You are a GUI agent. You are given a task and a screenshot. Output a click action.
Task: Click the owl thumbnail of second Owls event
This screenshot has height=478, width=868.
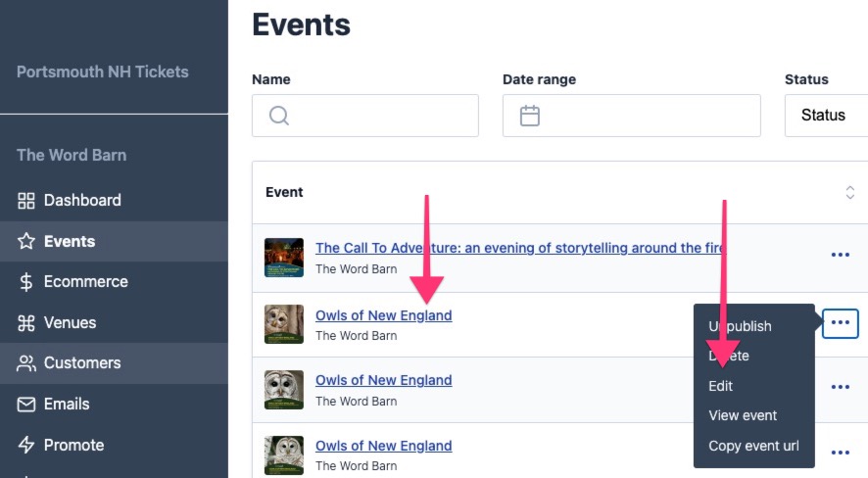tap(284, 390)
